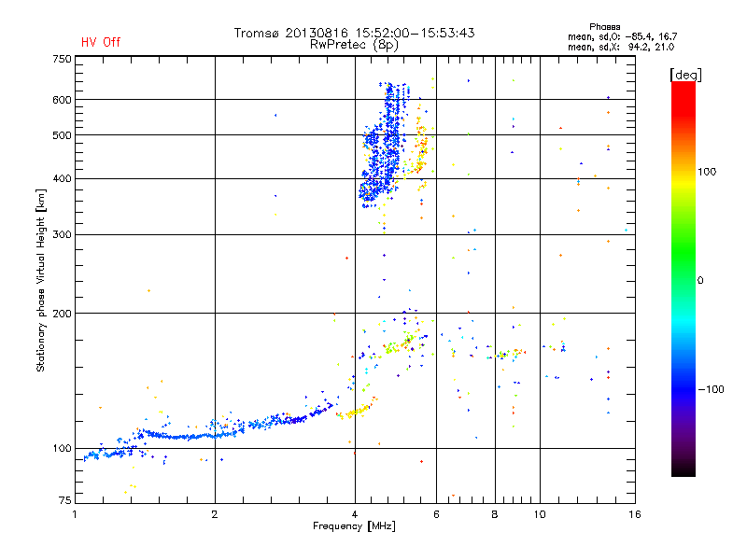Click the x-axis tick label '1'
This screenshot has width=747, height=560.
pos(75,514)
